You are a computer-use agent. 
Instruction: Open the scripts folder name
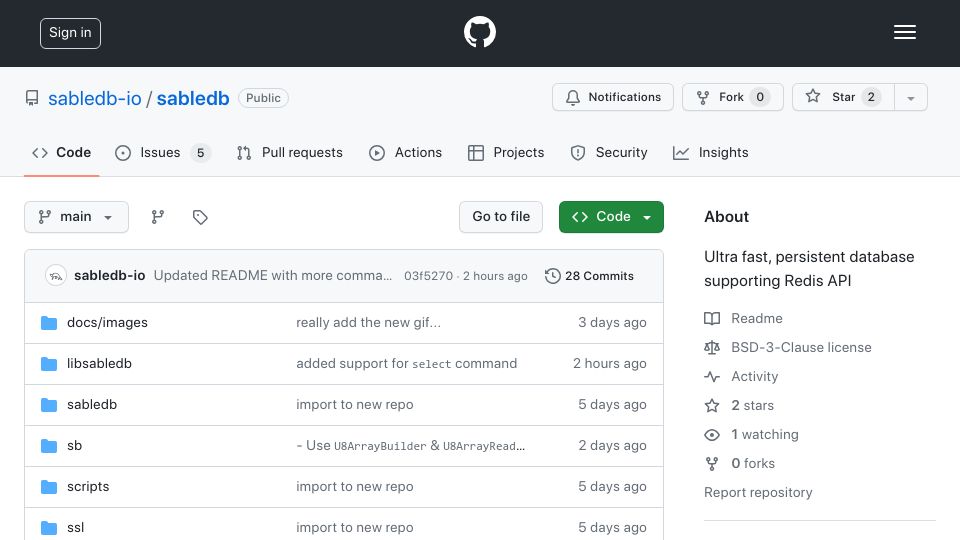88,487
